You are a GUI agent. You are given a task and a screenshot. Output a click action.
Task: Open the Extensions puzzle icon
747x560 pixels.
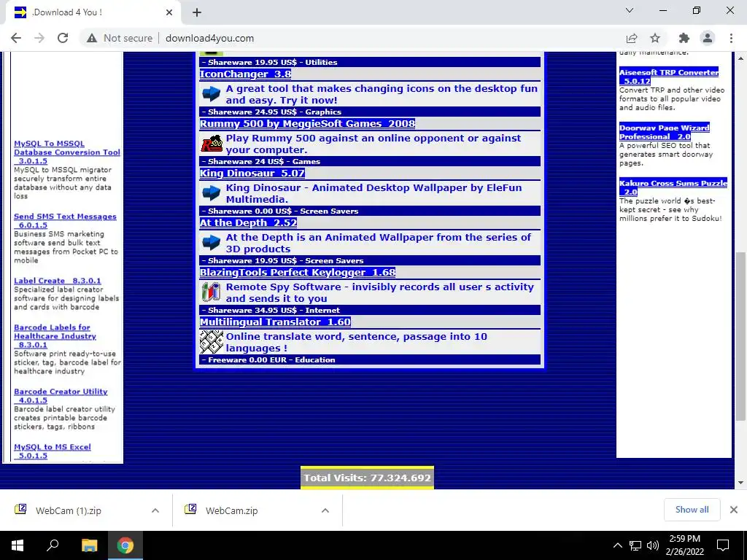(x=684, y=38)
